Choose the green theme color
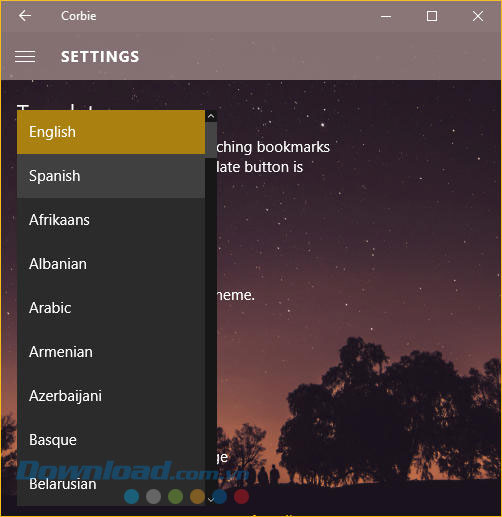Viewport: 502px width, 517px height. pos(176,497)
